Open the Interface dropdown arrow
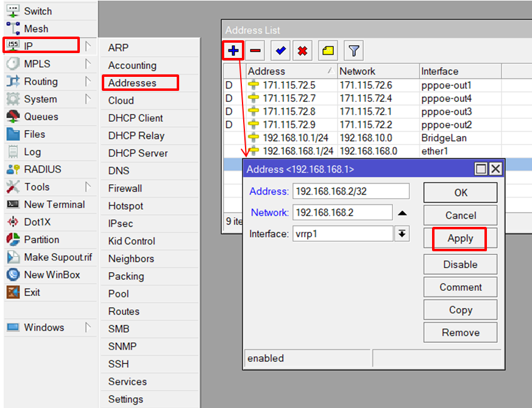The height and width of the screenshot is (408, 532). [x=402, y=234]
